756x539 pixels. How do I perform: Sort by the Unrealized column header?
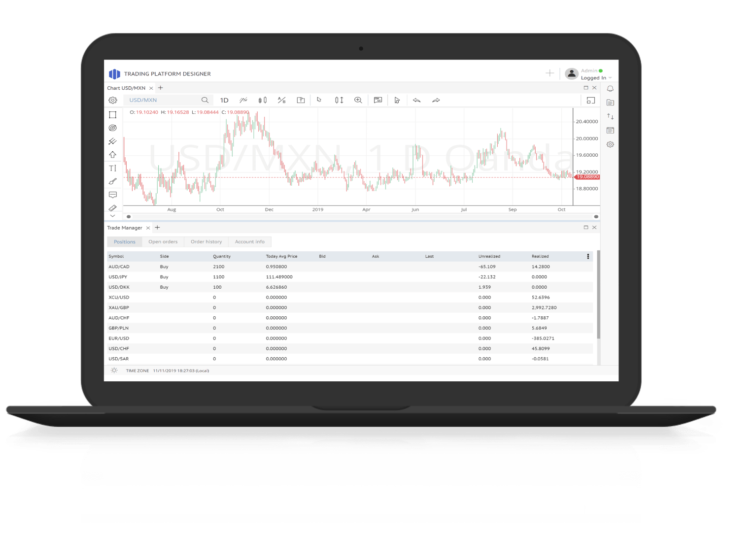click(x=489, y=256)
